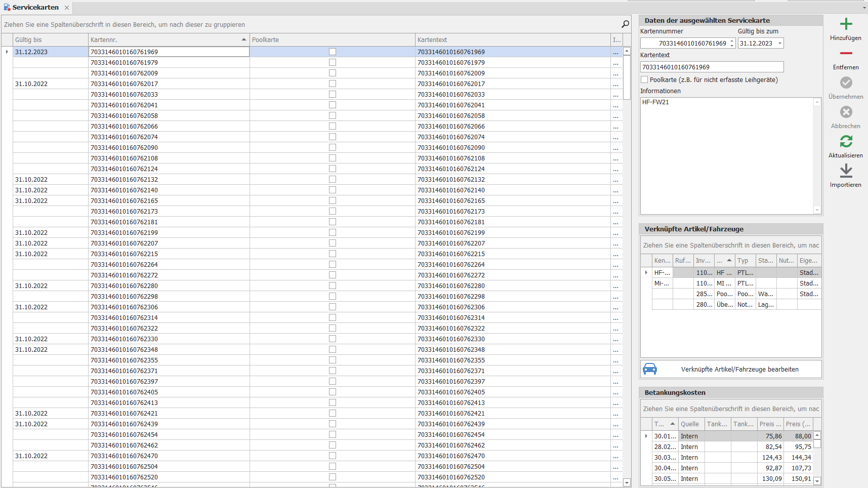Click the Kartennummer spinner arrows
Image resolution: width=868 pixels, height=488 pixels.
(x=732, y=44)
